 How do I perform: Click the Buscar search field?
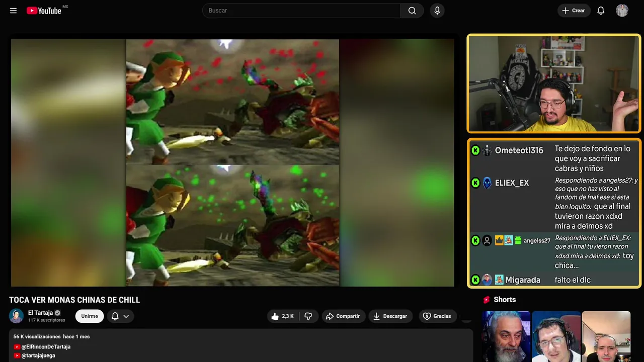click(301, 11)
